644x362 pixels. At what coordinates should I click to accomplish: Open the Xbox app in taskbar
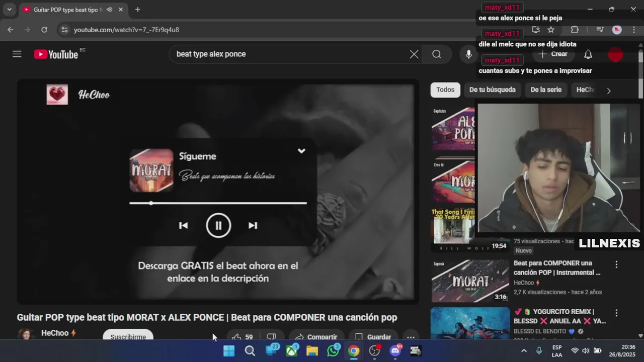pos(291,351)
